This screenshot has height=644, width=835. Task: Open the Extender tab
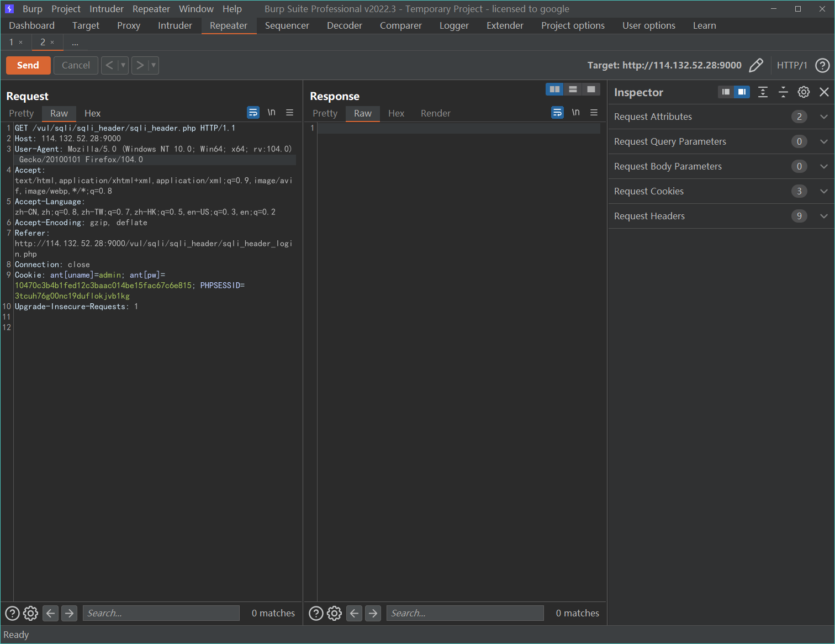coord(505,25)
